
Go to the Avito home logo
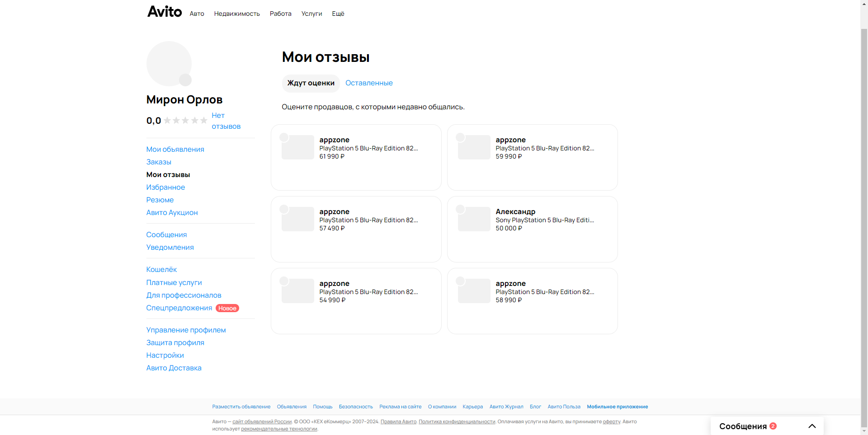165,12
